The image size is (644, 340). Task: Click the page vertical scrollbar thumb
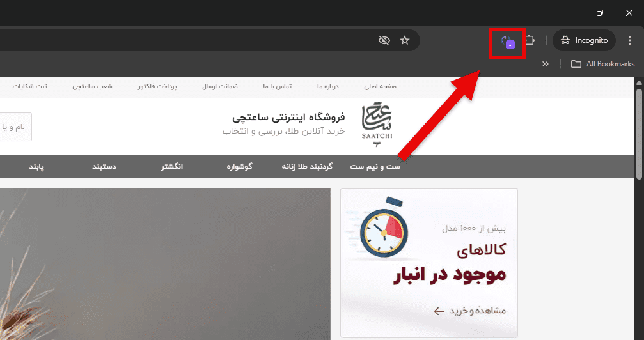[x=639, y=134]
